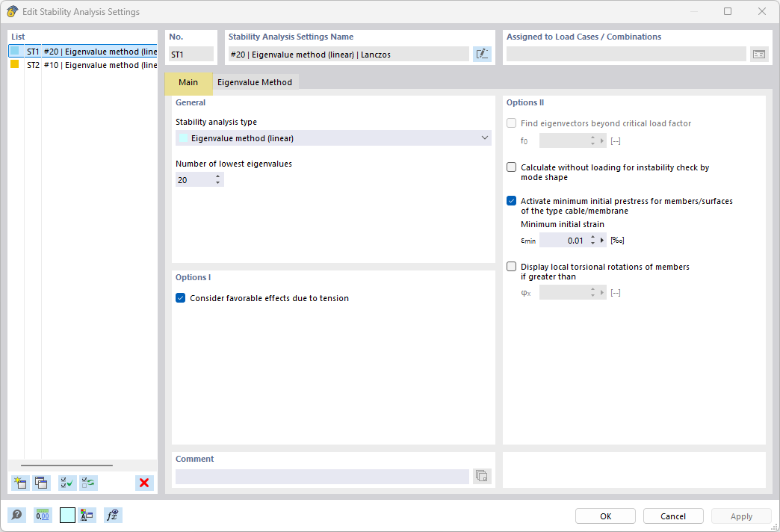The image size is (780, 532).
Task: Open the units and decimal places icon
Action: coord(43,515)
